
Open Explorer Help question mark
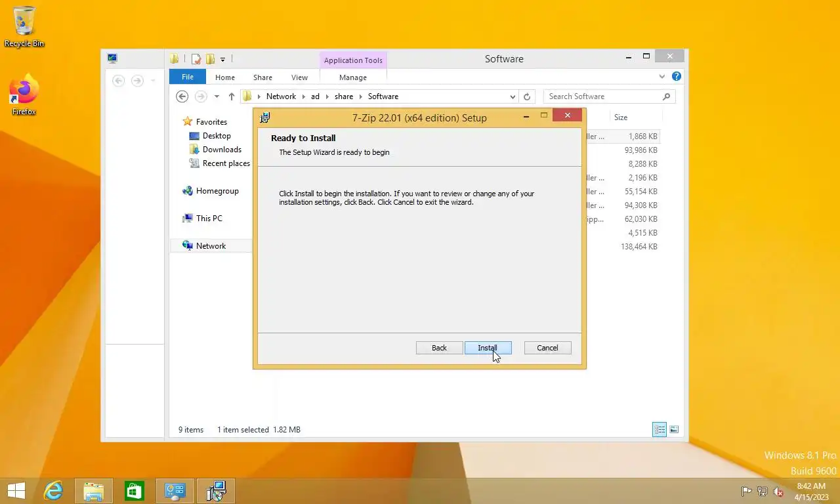click(x=677, y=77)
